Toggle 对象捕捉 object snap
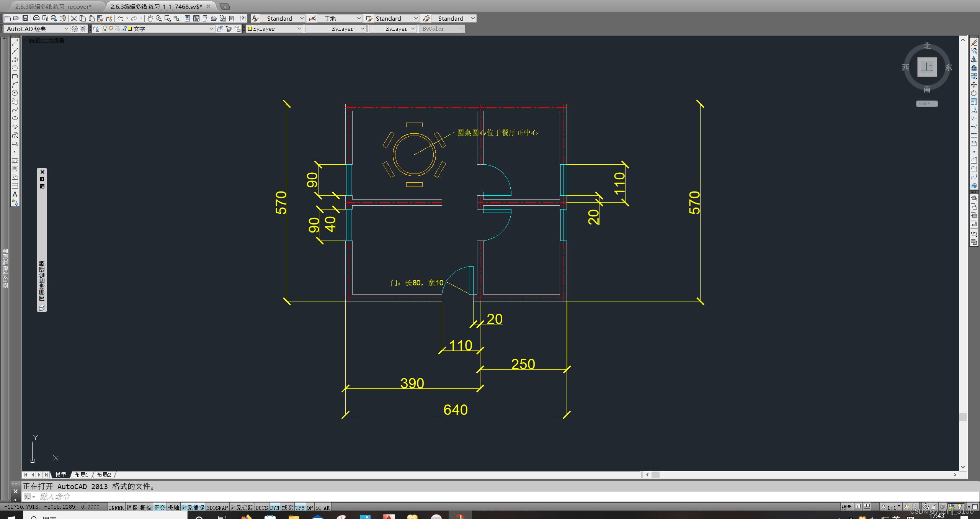Image resolution: width=980 pixels, height=519 pixels. pyautogui.click(x=193, y=508)
